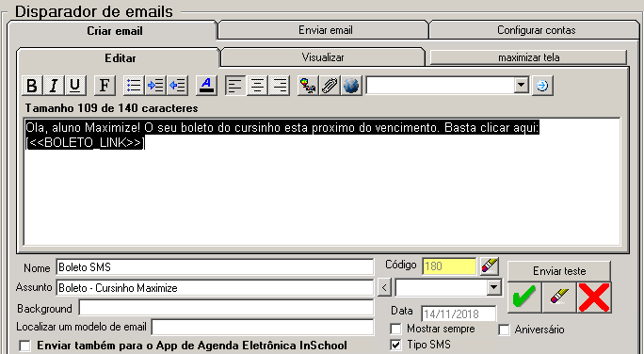
Task: Open the font color tool
Action: [x=206, y=86]
